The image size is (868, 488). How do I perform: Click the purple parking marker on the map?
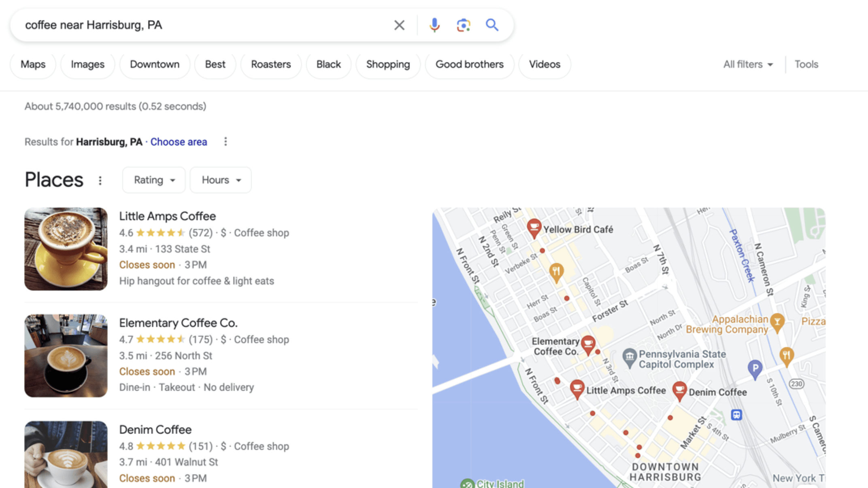pyautogui.click(x=755, y=369)
